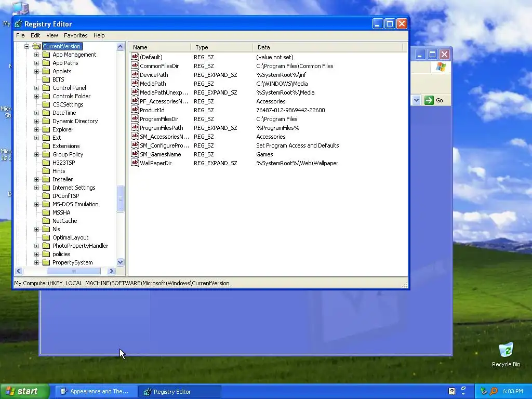Viewport: 532px width, 399px height.
Task: Click the Extensions folder icon
Action: 46,146
